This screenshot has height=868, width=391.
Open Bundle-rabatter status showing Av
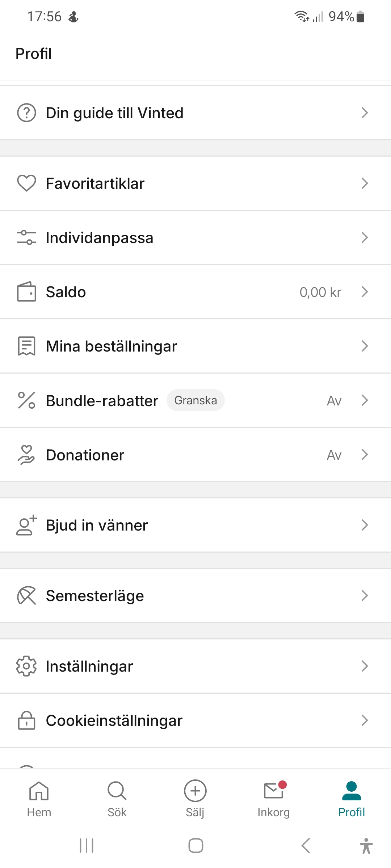point(334,401)
